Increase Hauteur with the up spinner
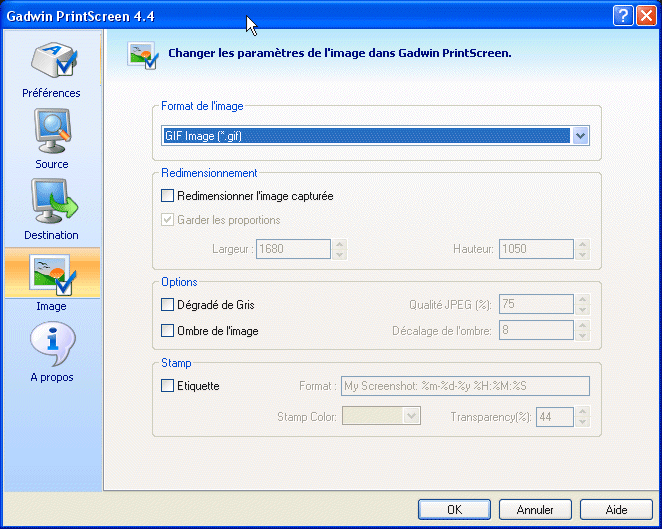This screenshot has width=662, height=529. (x=583, y=244)
